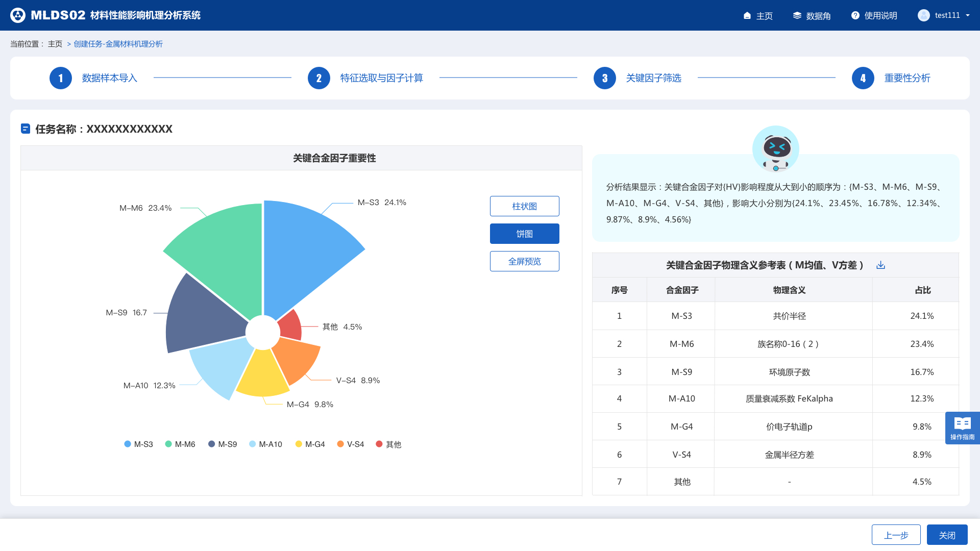Download the reference table via the download icon
The height and width of the screenshot is (551, 980).
[880, 265]
